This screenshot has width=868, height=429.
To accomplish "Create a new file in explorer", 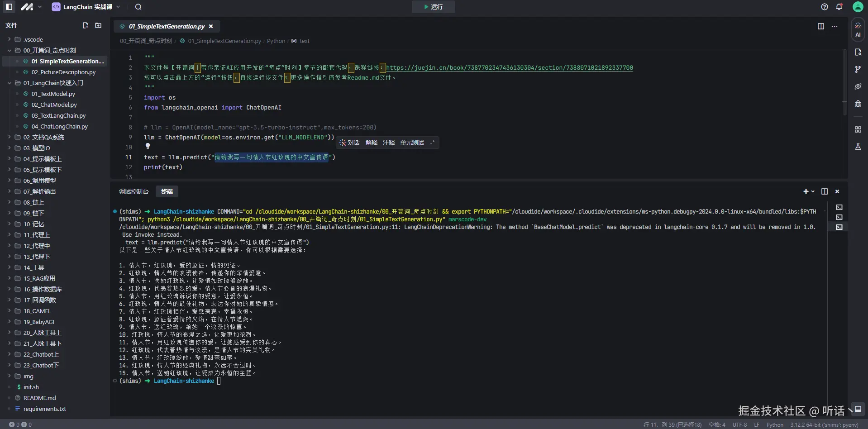I will (86, 25).
